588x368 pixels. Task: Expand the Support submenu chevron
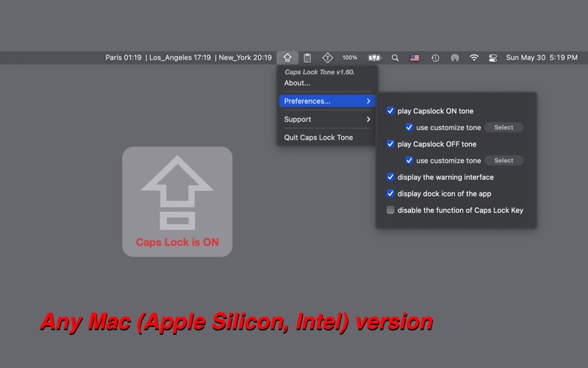point(368,119)
